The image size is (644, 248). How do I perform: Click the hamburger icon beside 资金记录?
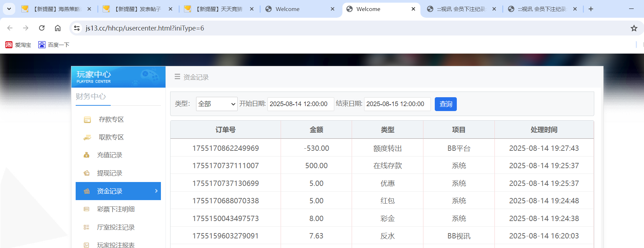tap(177, 77)
